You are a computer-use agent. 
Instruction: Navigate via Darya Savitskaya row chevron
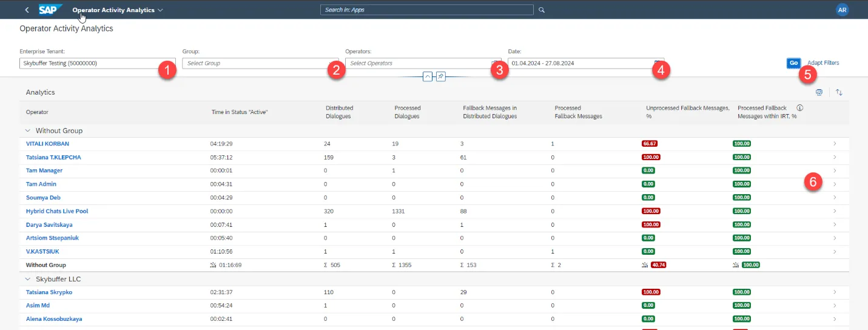[x=835, y=224]
